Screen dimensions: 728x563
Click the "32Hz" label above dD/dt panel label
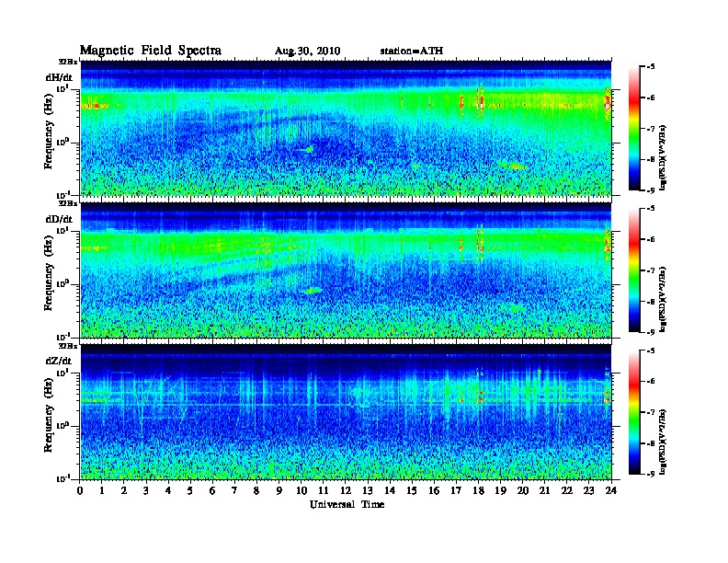67,203
